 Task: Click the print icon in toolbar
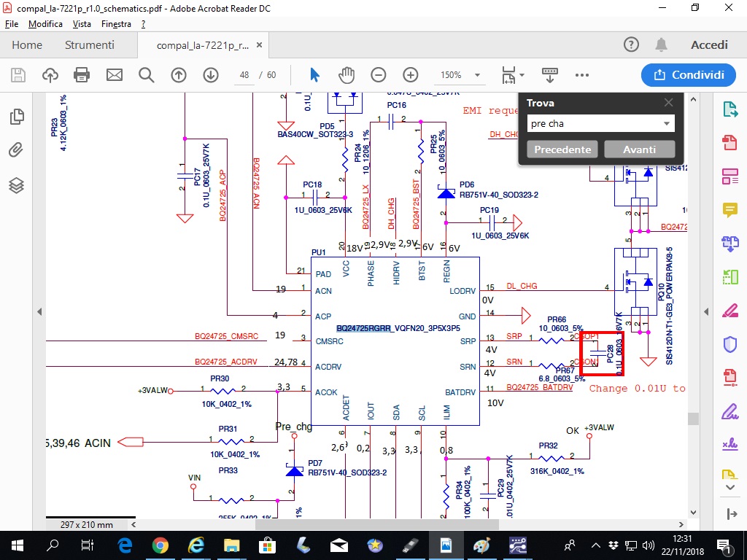pos(82,75)
